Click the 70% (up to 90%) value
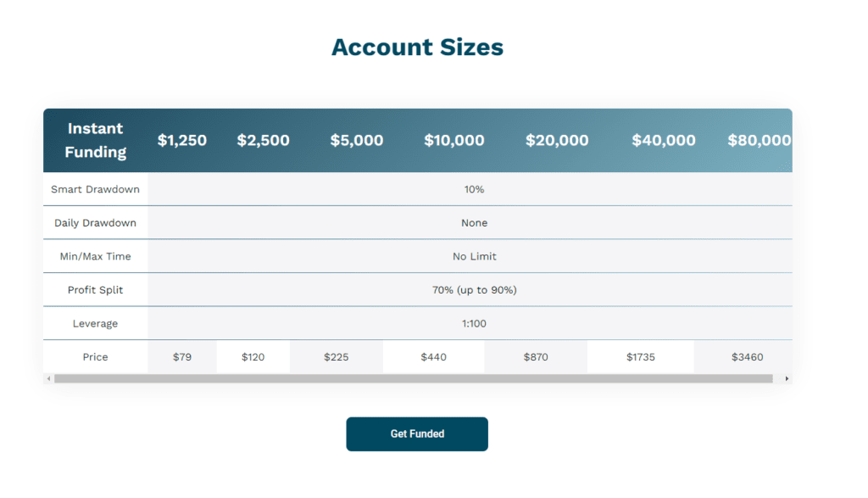This screenshot has height=498, width=868. click(475, 290)
